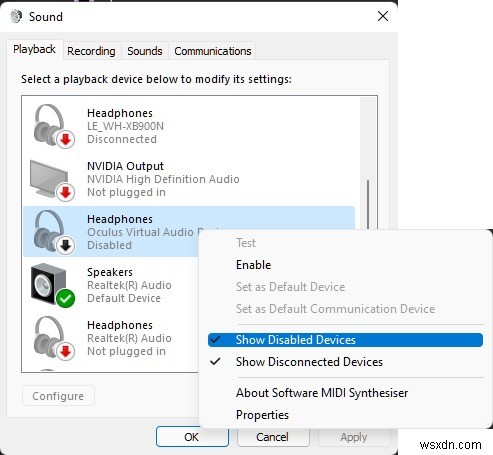The image size is (493, 455).
Task: Click the Configure button
Action: (x=58, y=396)
